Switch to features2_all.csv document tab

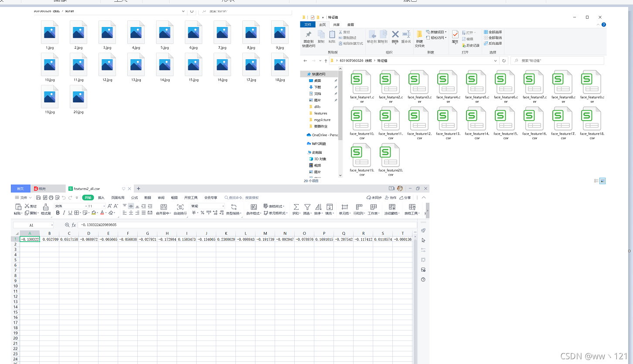[87, 189]
